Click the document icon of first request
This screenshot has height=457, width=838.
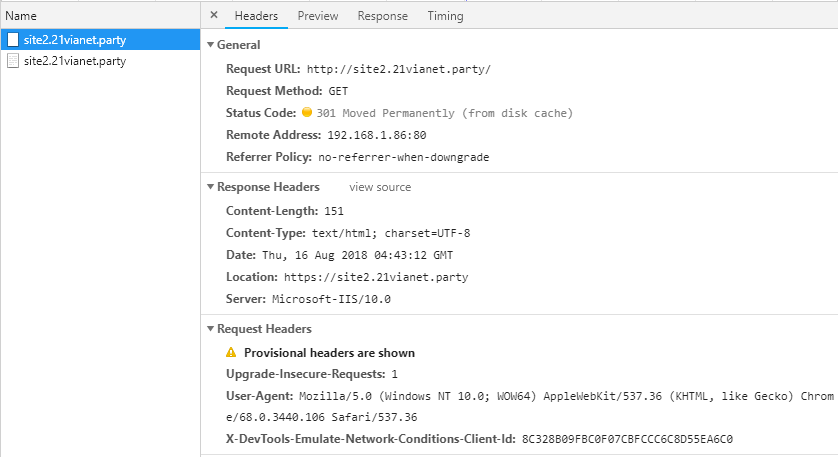[13, 40]
